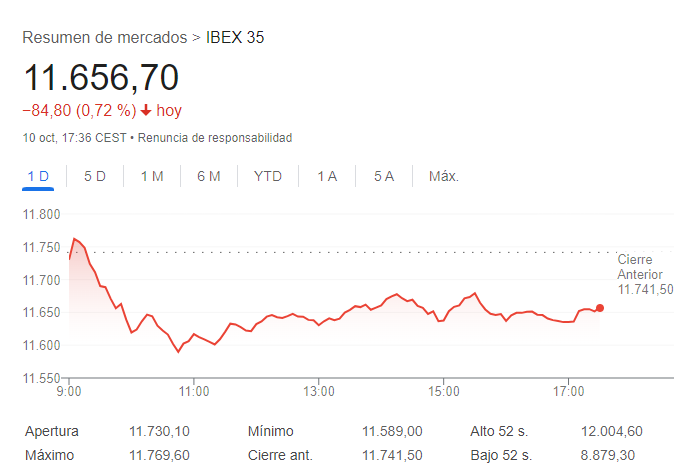Switch to the 5 D chart view
This screenshot has width=685, height=476.
coord(95,177)
